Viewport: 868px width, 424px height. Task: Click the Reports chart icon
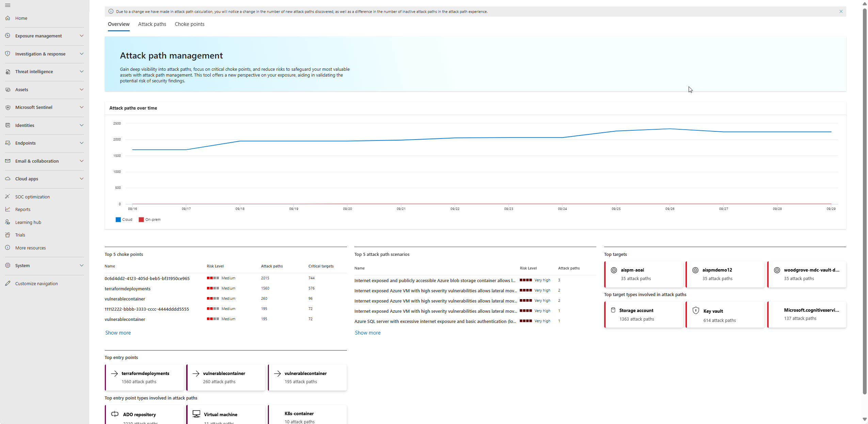pyautogui.click(x=7, y=209)
